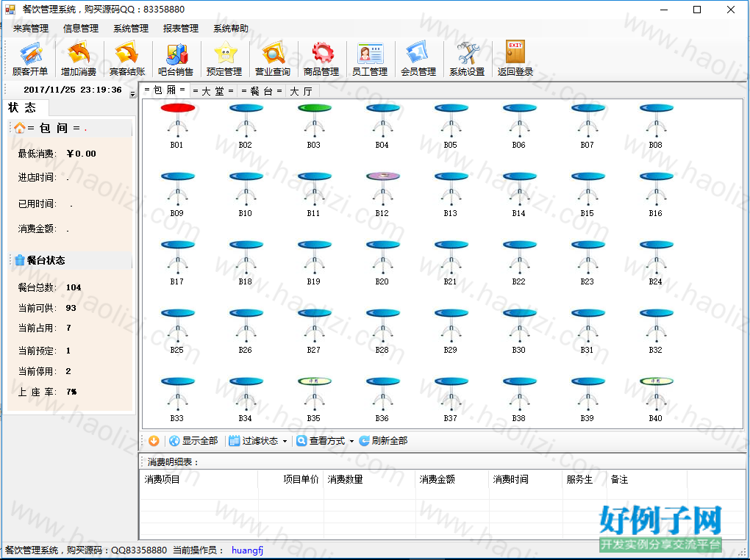The height and width of the screenshot is (560, 750).
Task: Select table B38
Action: (x=519, y=399)
